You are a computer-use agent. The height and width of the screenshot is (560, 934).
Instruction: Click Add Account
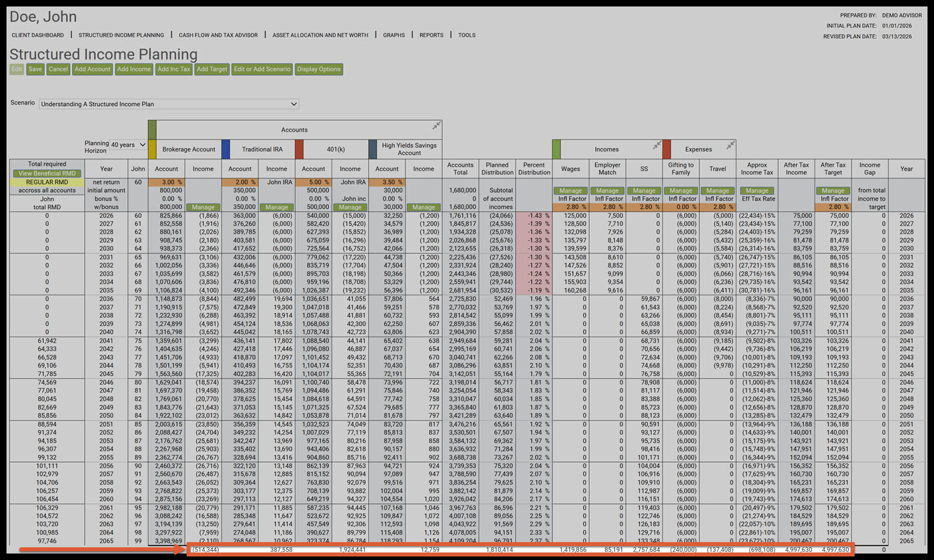click(x=92, y=69)
